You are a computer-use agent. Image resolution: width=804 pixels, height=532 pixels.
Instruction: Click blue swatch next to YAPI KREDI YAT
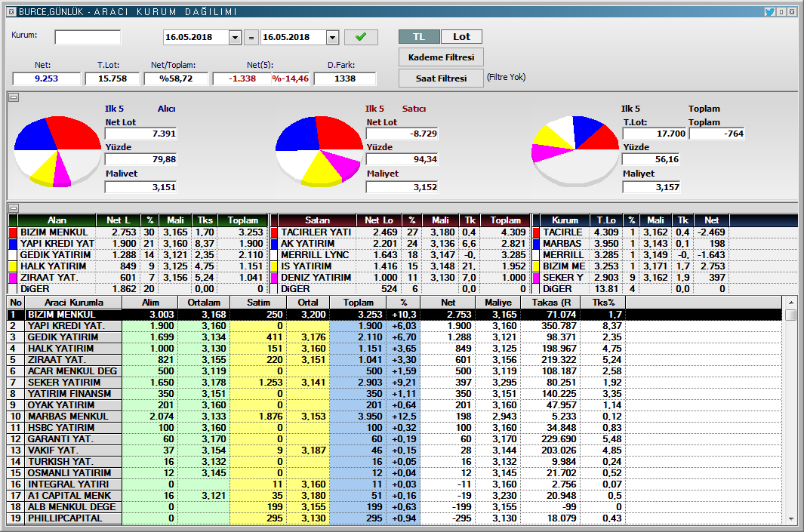(x=14, y=244)
